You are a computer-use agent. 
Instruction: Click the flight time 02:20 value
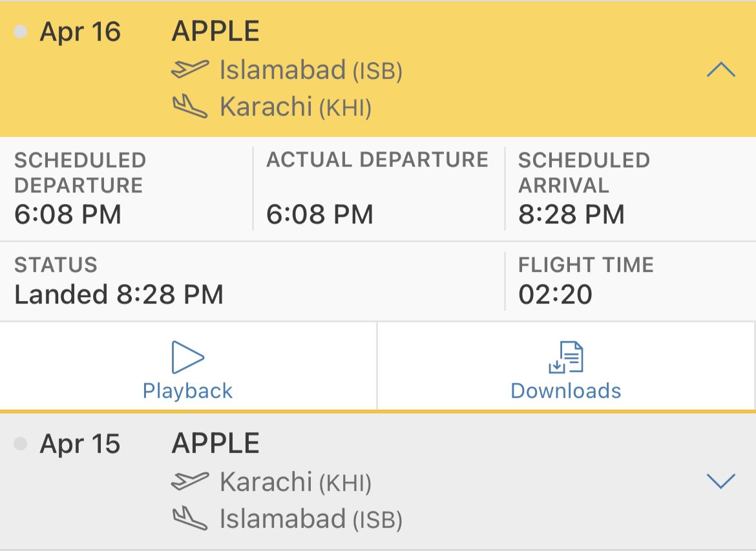(556, 294)
